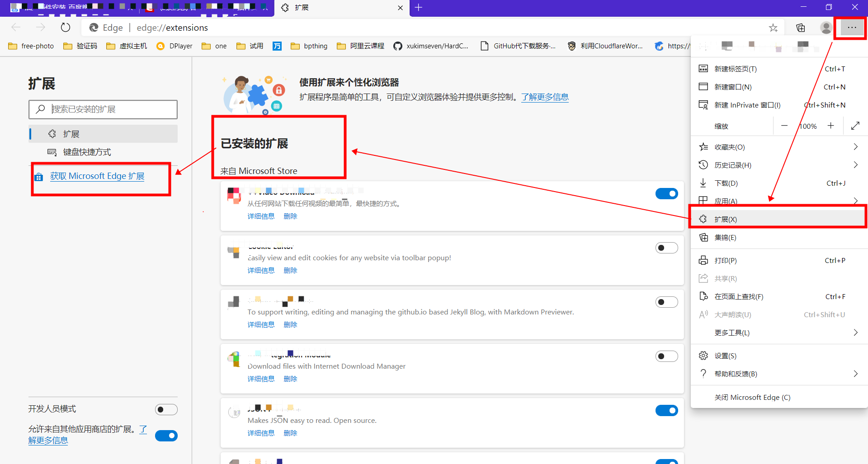The image size is (868, 464).
Task: Open the DPlayer bookmark
Action: pyautogui.click(x=175, y=46)
